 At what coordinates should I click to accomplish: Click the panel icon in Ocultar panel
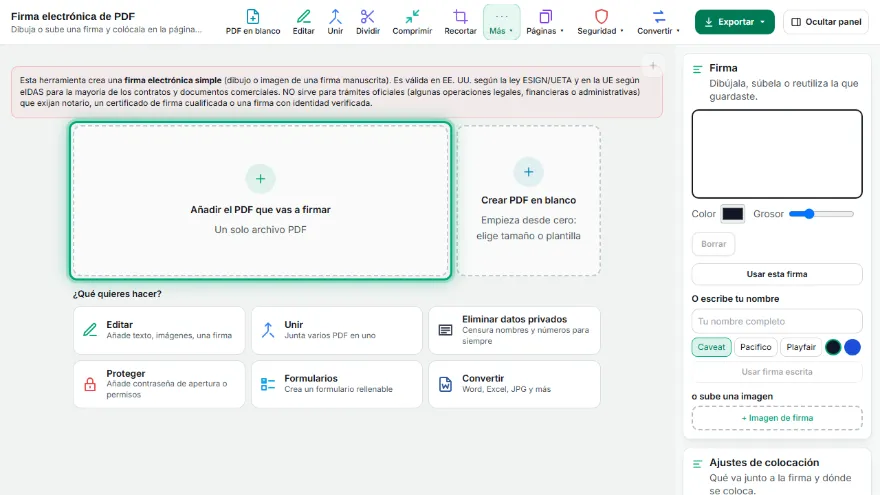pos(796,22)
